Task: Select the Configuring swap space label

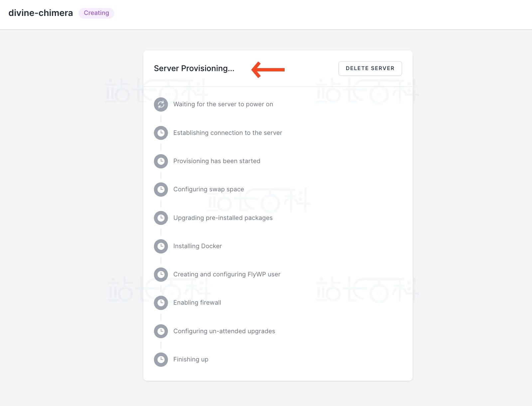Action: tap(208, 189)
